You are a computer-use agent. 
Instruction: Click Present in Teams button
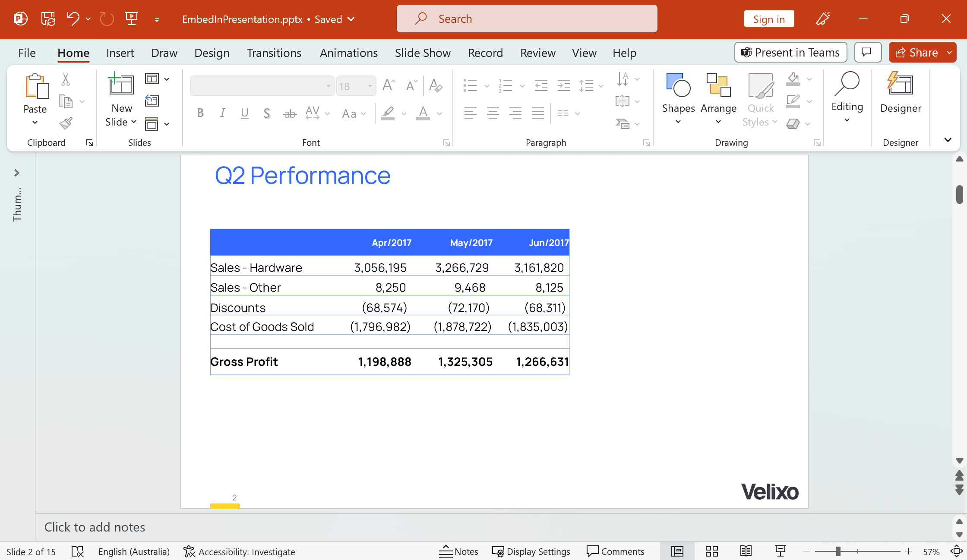point(790,53)
